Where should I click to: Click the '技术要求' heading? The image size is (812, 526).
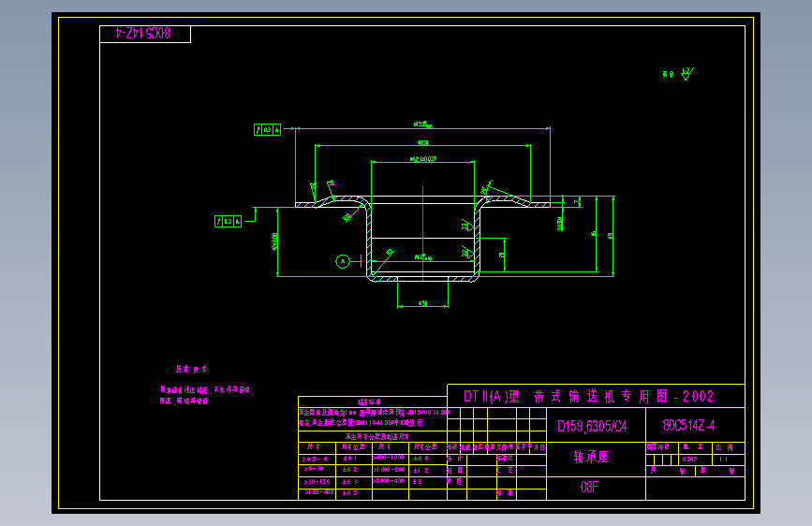[x=191, y=369]
